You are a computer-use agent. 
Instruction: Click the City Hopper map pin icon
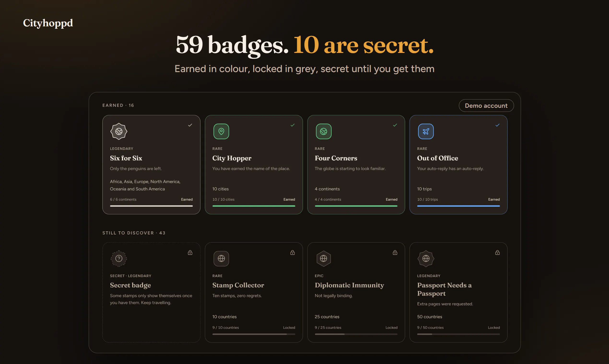click(x=221, y=131)
